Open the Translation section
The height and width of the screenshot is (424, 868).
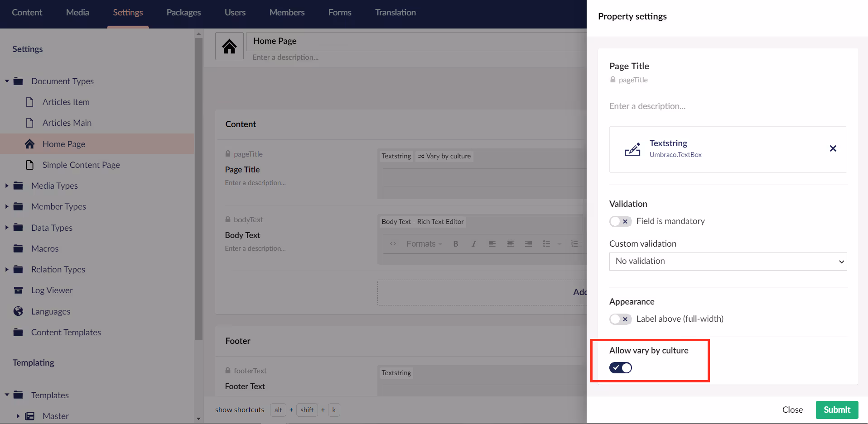[x=395, y=12]
